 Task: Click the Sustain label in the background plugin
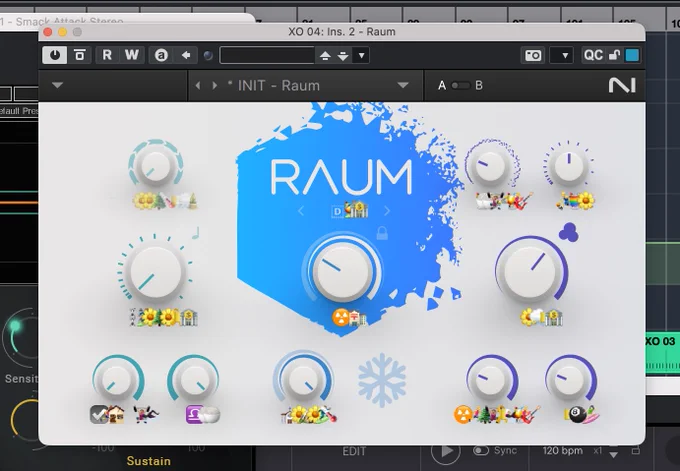pyautogui.click(x=149, y=461)
